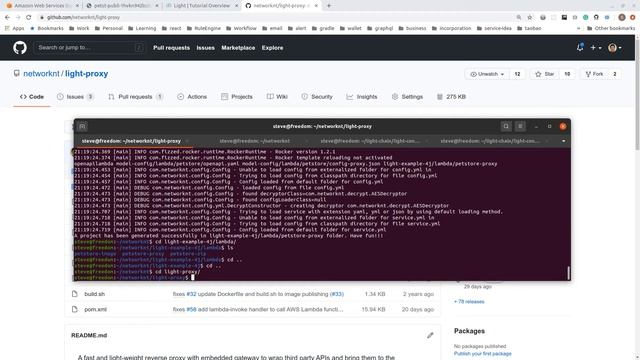Open the gradle bookmarks folder
Image resolution: width=640 pixels, height=360 pixels.
point(323,28)
